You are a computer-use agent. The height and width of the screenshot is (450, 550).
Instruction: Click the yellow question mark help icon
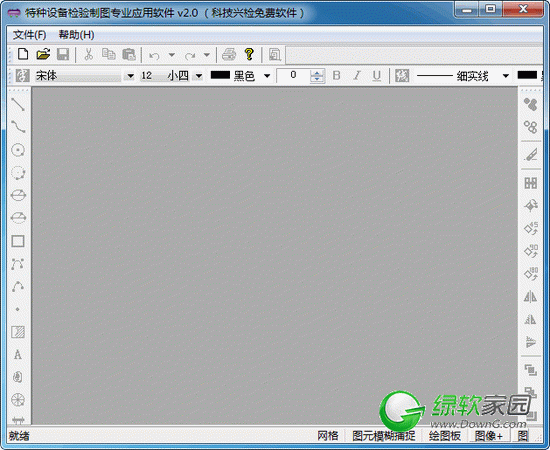[x=249, y=54]
